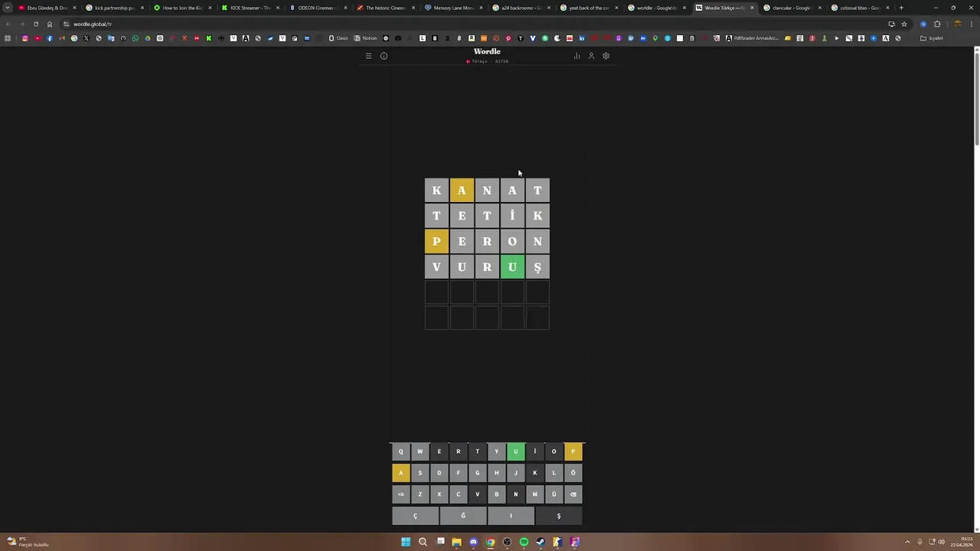The height and width of the screenshot is (551, 980).
Task: Open the weather widget on the taskbar
Action: (x=27, y=542)
